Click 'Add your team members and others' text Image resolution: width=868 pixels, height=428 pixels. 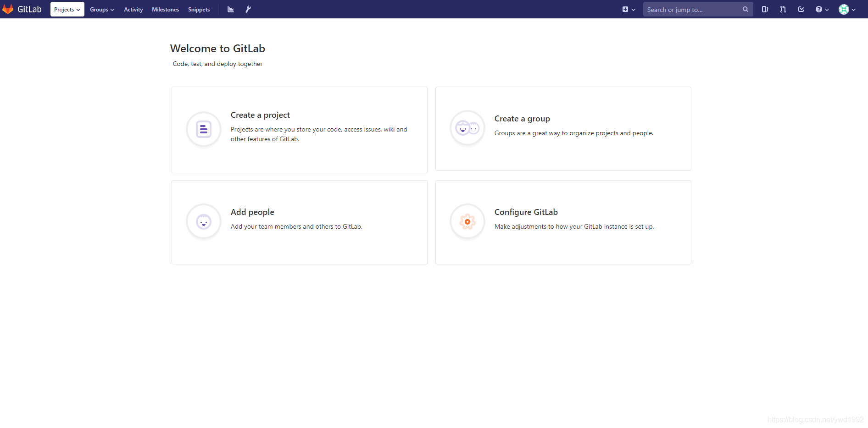tap(296, 227)
